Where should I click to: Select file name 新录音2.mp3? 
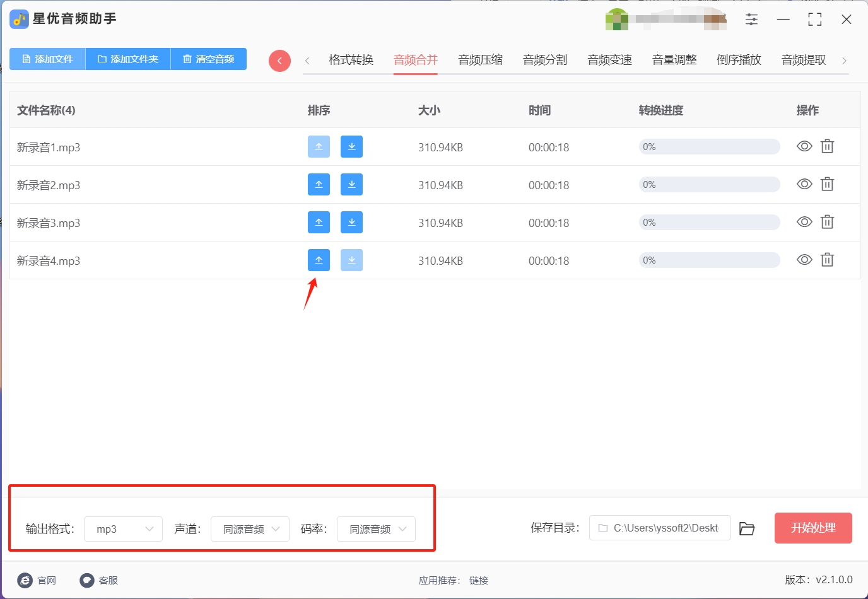pos(49,185)
